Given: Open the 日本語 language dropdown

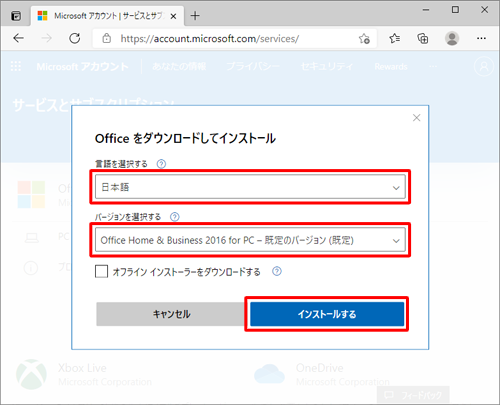Looking at the screenshot, I should tap(250, 187).
